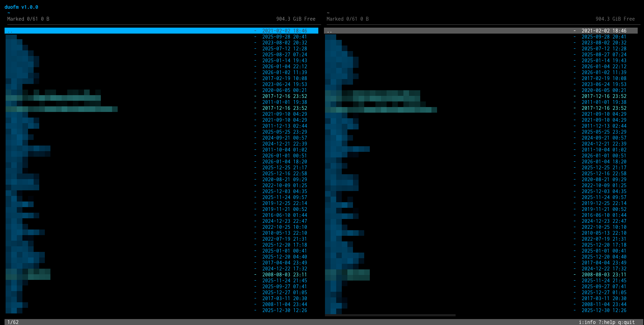Select left pane row dated 2008-08-03 23:11

tap(161, 275)
